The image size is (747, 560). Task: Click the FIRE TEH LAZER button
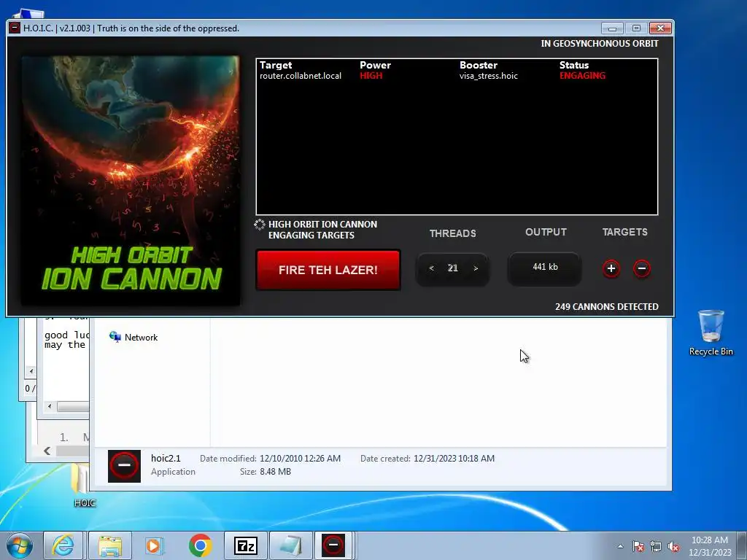[x=328, y=270]
